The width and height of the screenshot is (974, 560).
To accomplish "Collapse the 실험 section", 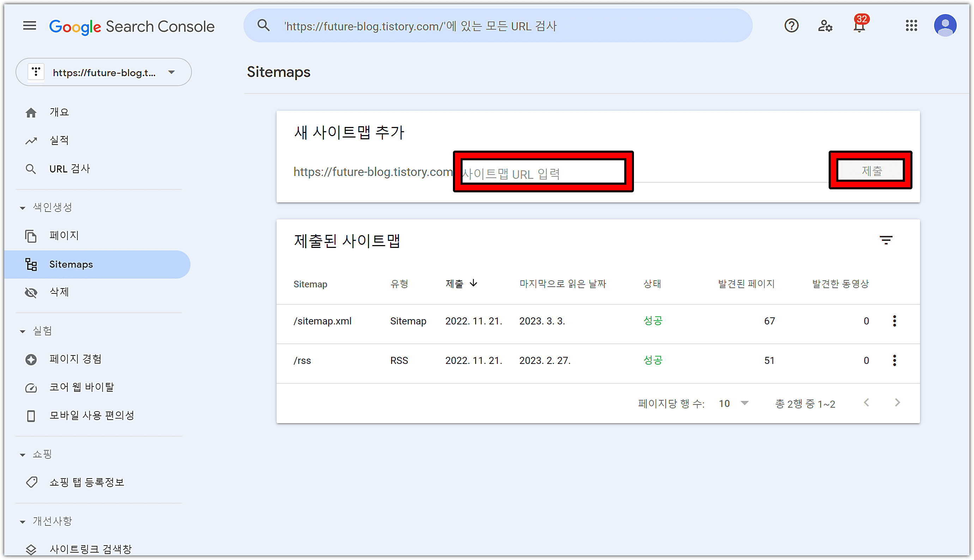I will point(23,331).
